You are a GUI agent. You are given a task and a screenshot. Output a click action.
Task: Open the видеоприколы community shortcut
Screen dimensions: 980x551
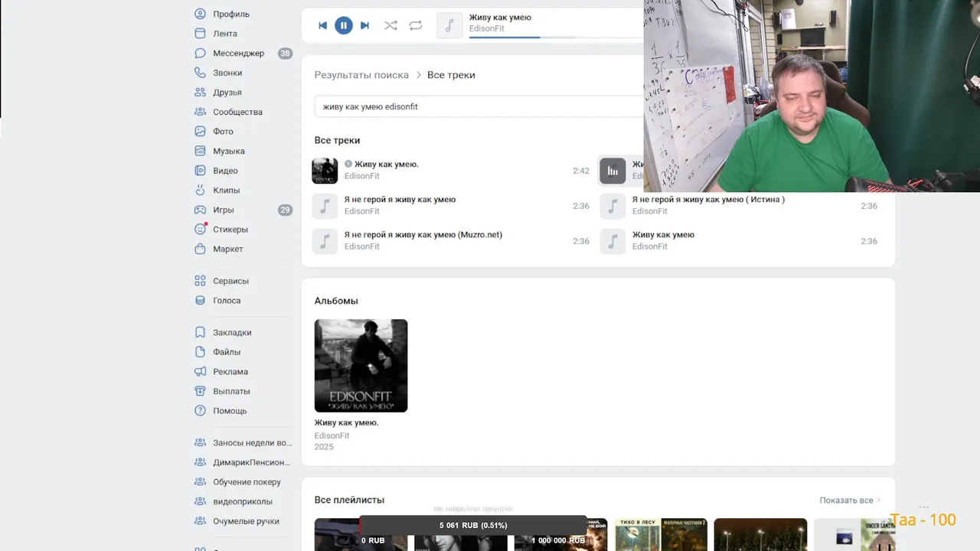point(243,502)
